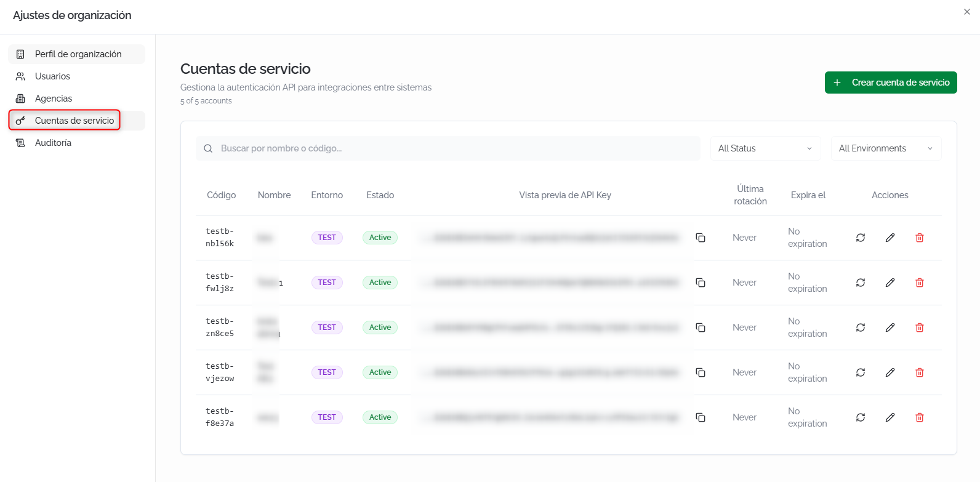The height and width of the screenshot is (482, 980).
Task: Edit the testb-fwlj8z service account
Action: click(x=890, y=283)
